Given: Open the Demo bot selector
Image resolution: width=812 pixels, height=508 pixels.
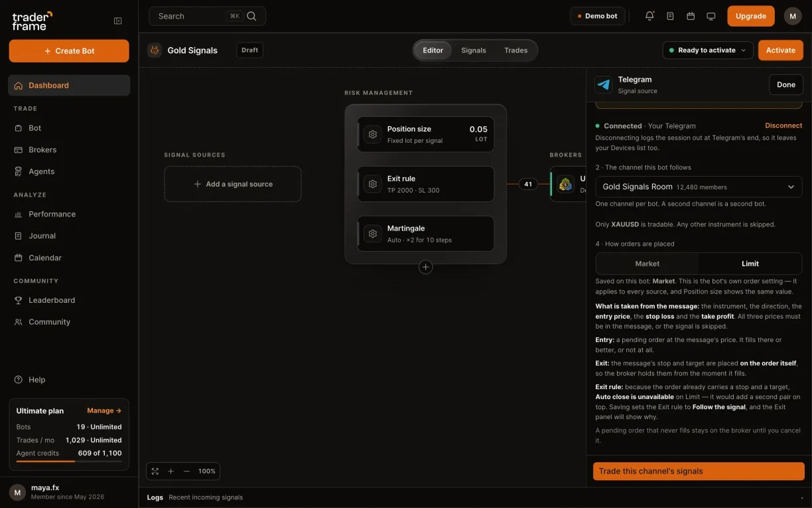Looking at the screenshot, I should pyautogui.click(x=597, y=16).
